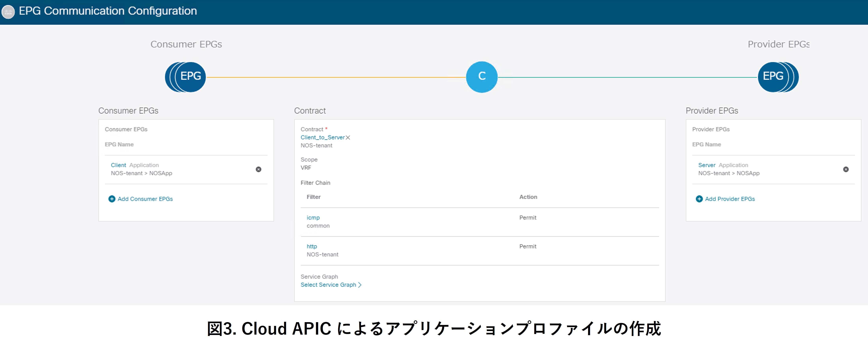Click the Consumer EPG Name column header
Viewport: 868px width, 349px height.
point(119,144)
